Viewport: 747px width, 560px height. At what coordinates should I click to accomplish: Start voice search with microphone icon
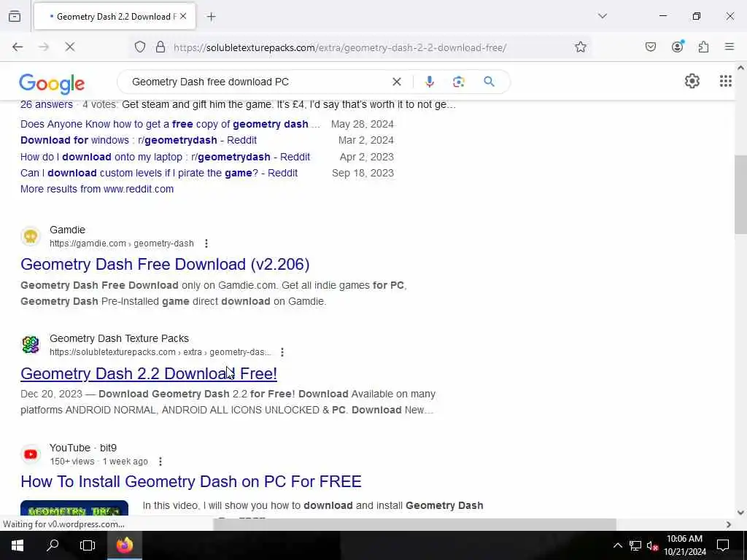(x=429, y=82)
